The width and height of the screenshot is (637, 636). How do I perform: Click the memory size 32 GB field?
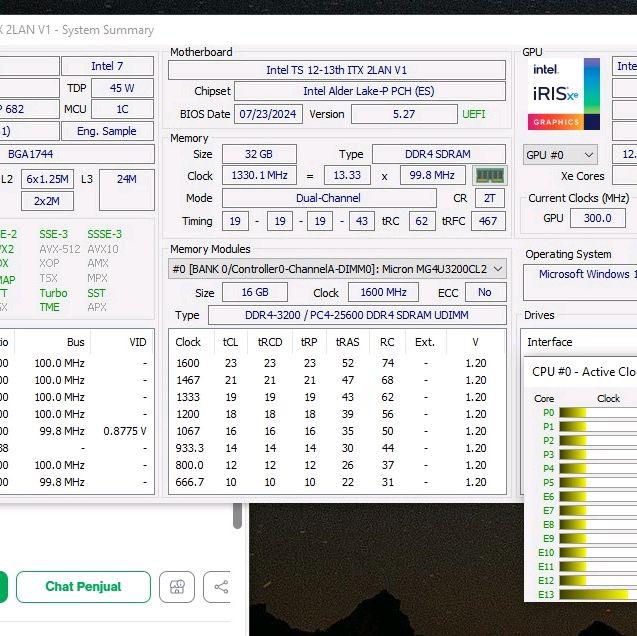[x=259, y=154]
